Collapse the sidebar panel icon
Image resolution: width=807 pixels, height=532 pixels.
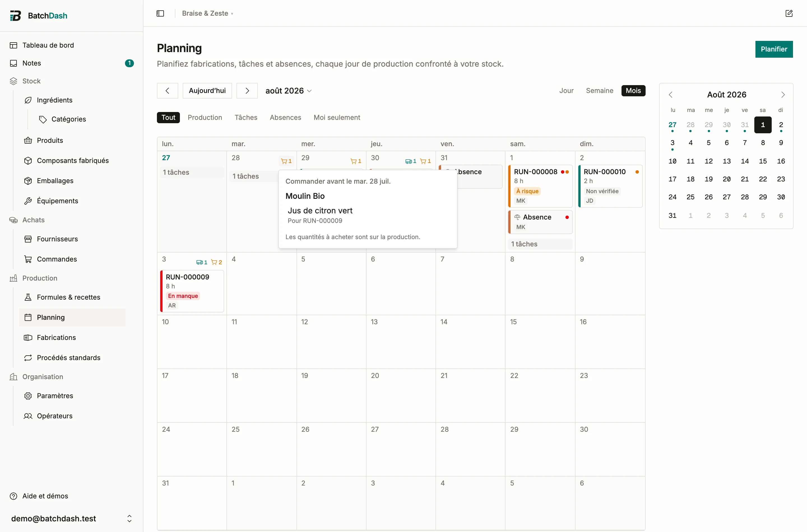tap(160, 13)
